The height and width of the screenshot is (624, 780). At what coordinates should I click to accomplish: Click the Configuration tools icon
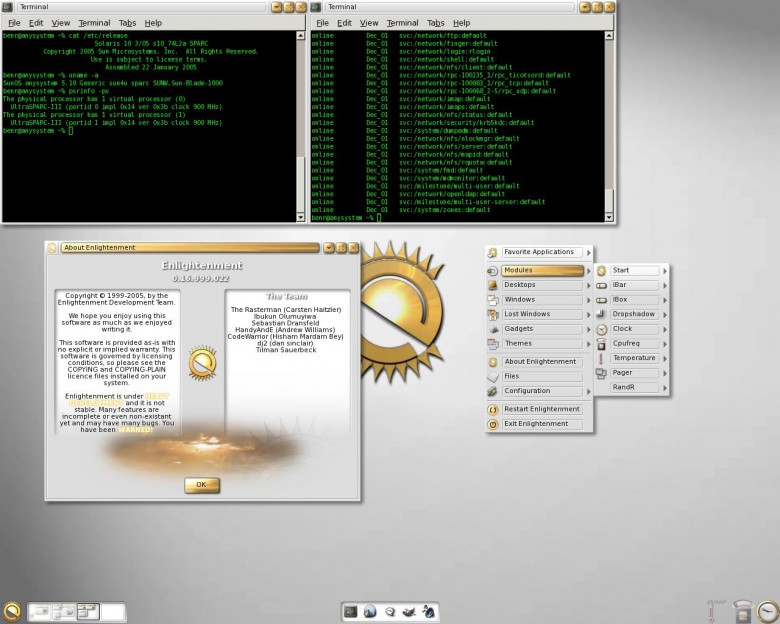(x=492, y=391)
